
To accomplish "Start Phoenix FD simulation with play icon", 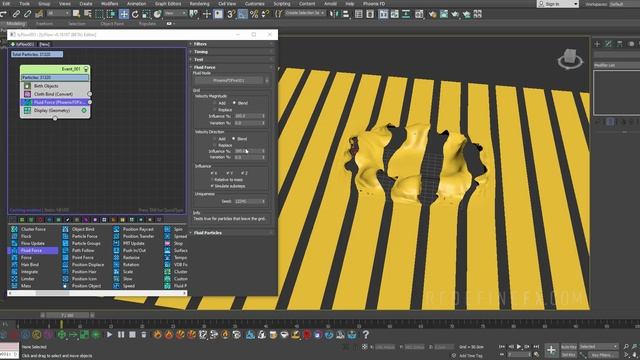I will point(109,335).
